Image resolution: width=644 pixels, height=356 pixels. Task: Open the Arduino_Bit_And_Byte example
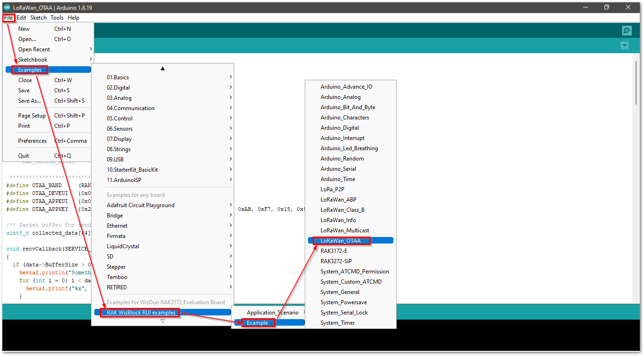point(350,107)
